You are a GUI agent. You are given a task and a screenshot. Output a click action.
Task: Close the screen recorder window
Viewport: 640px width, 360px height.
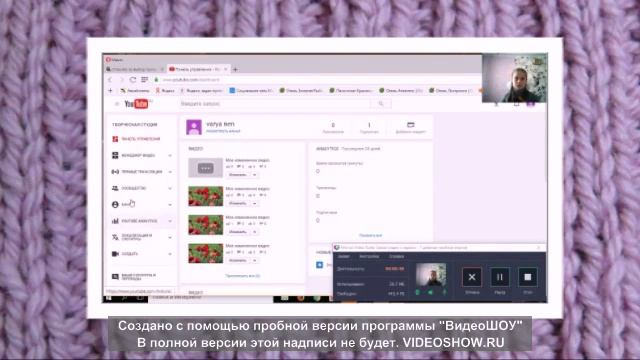click(x=539, y=247)
